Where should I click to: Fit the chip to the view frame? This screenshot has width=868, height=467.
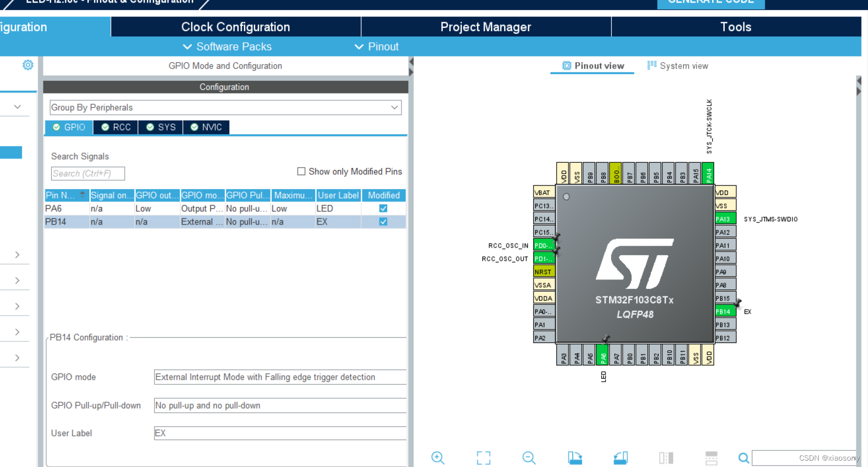483,458
